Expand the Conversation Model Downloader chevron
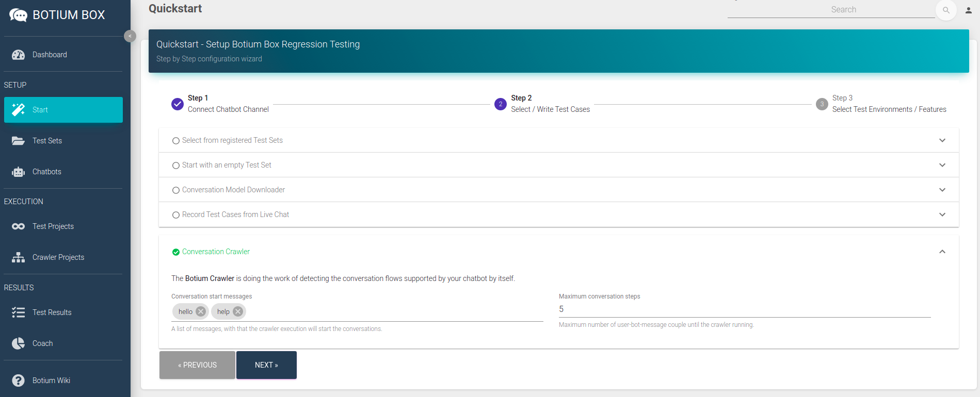 942,190
